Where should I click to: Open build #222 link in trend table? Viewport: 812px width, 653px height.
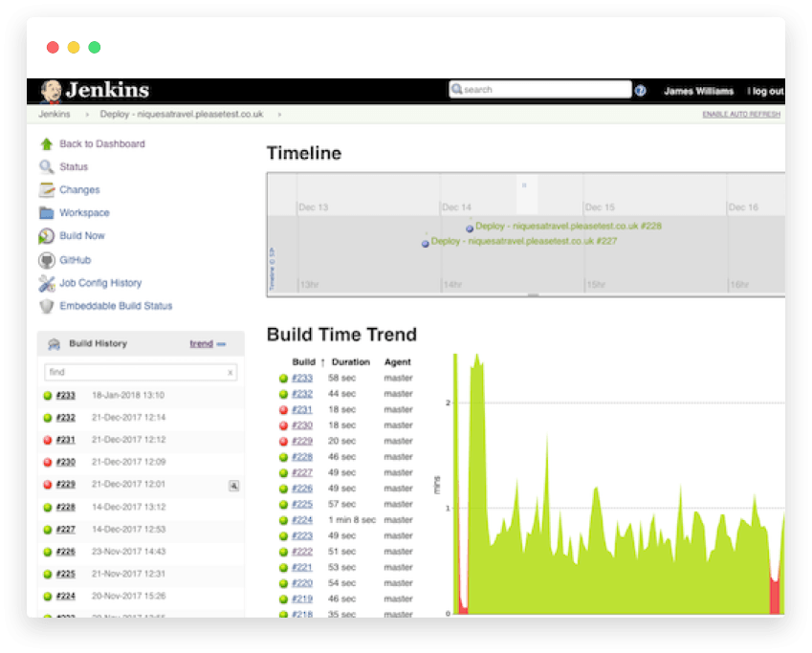302,552
